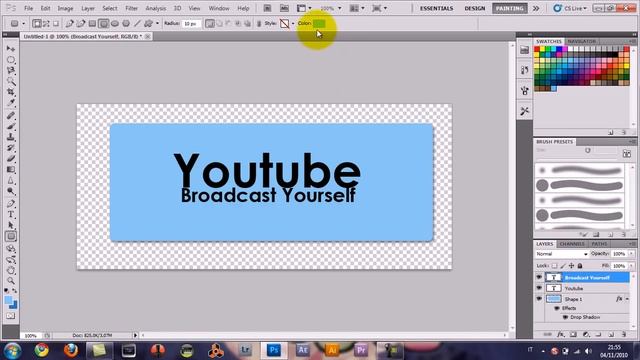Open the File menu
The width and height of the screenshot is (640, 360).
click(29, 8)
